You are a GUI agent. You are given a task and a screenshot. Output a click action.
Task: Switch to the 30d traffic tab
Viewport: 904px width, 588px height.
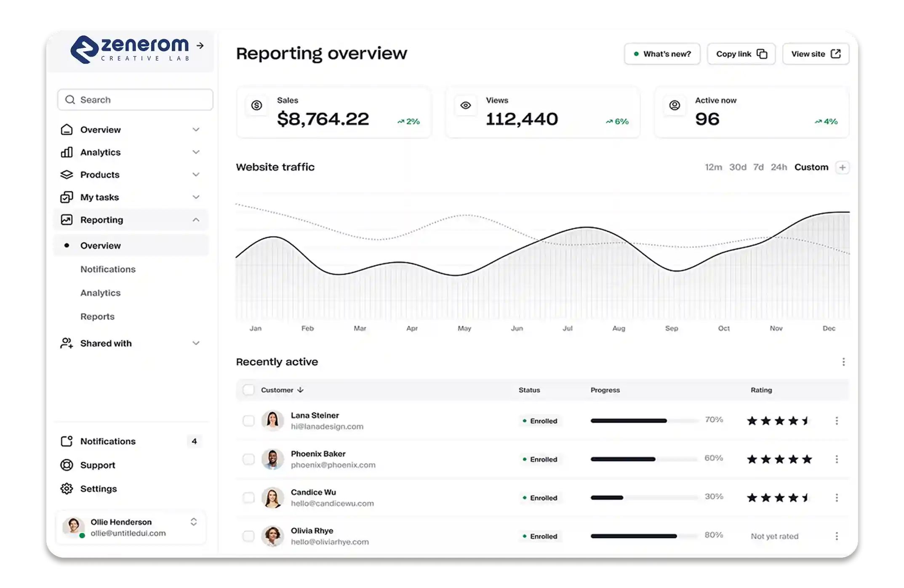[x=738, y=167]
